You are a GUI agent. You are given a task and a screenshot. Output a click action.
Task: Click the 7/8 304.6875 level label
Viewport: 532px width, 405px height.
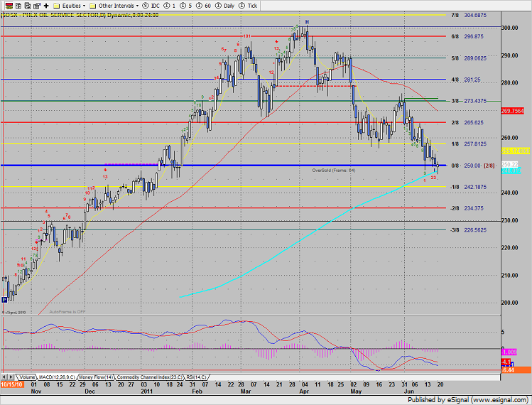pyautogui.click(x=469, y=16)
